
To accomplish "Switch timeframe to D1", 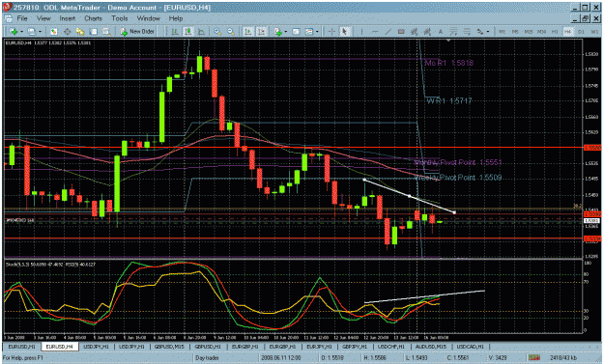I will [x=581, y=32].
